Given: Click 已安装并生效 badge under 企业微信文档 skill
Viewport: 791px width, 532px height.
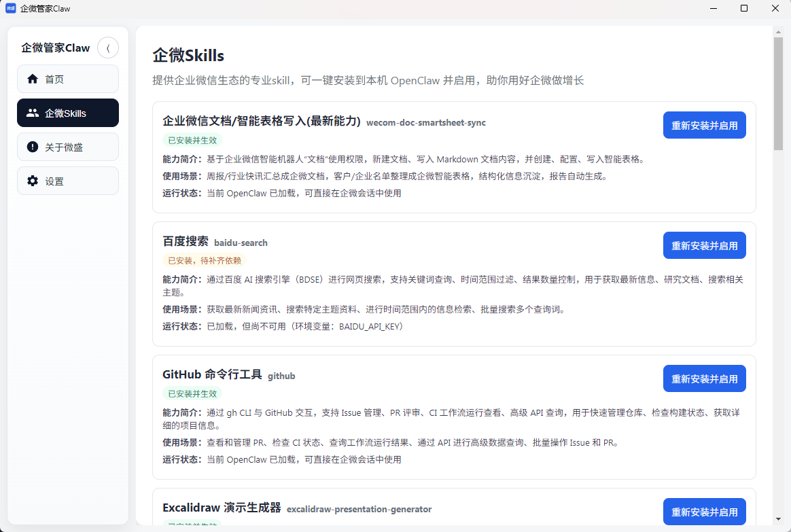Looking at the screenshot, I should point(192,140).
